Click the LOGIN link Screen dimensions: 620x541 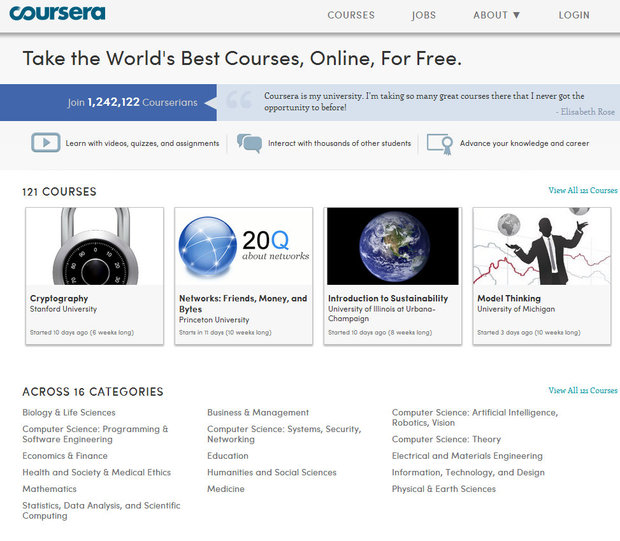tap(574, 15)
